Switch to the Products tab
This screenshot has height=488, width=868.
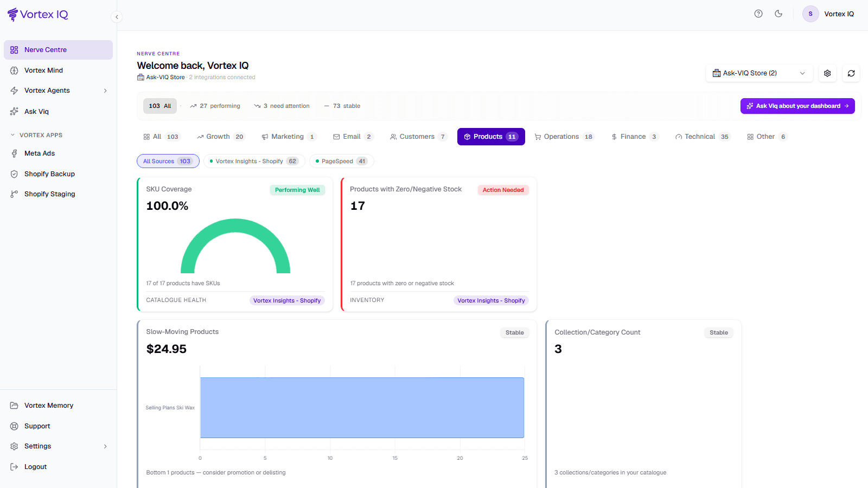tap(491, 137)
